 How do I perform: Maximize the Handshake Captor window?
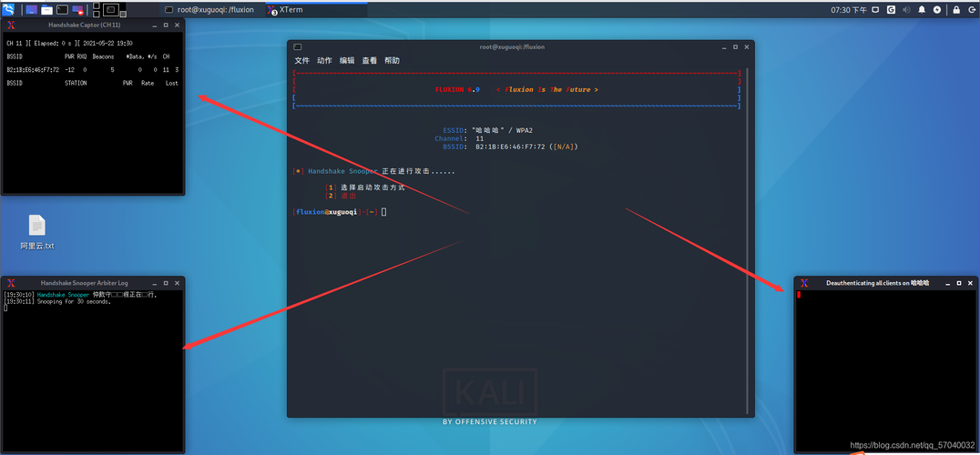tap(166, 25)
